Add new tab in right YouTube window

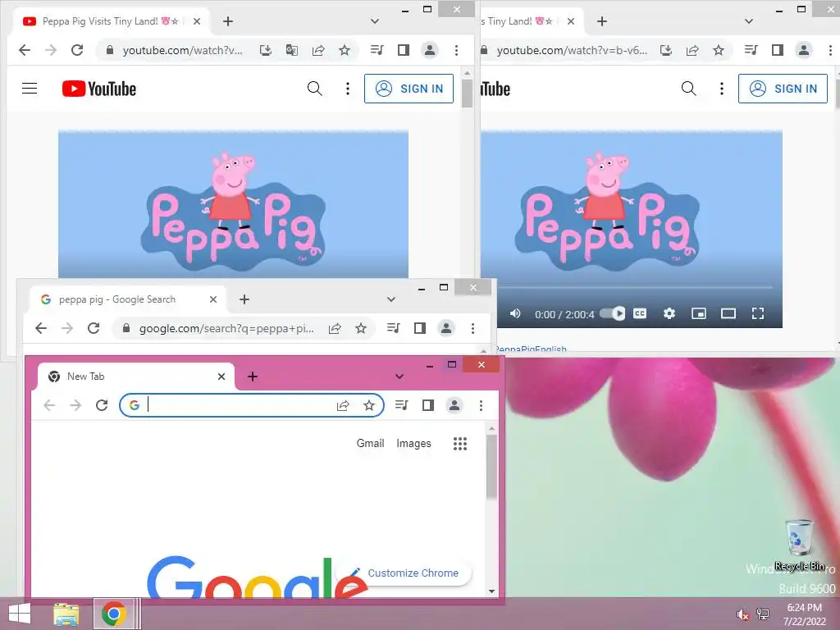pos(602,21)
